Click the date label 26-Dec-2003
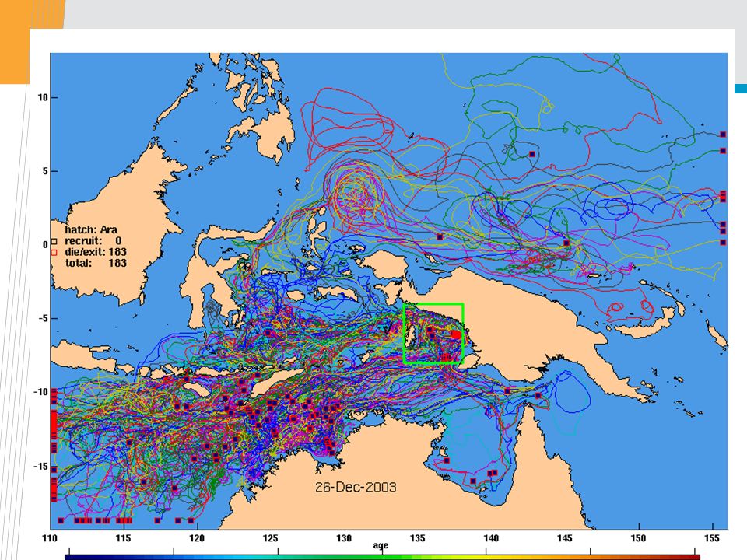The height and width of the screenshot is (560, 747). pyautogui.click(x=356, y=487)
